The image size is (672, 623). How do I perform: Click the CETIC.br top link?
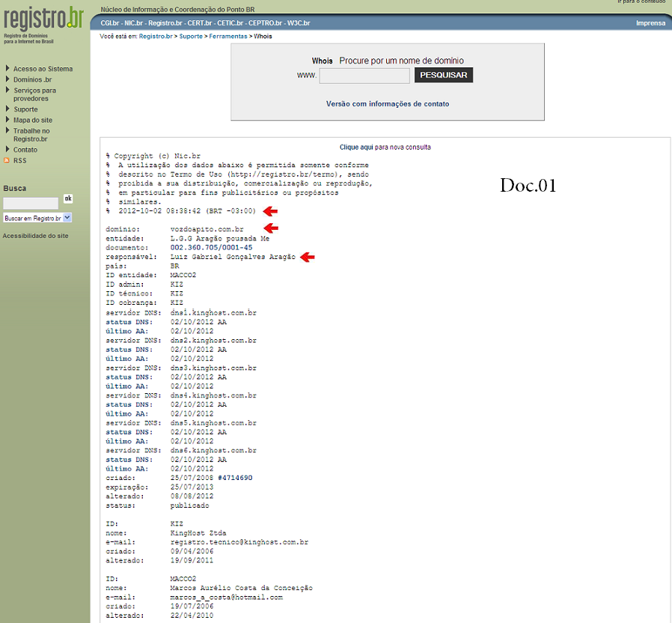[x=230, y=23]
